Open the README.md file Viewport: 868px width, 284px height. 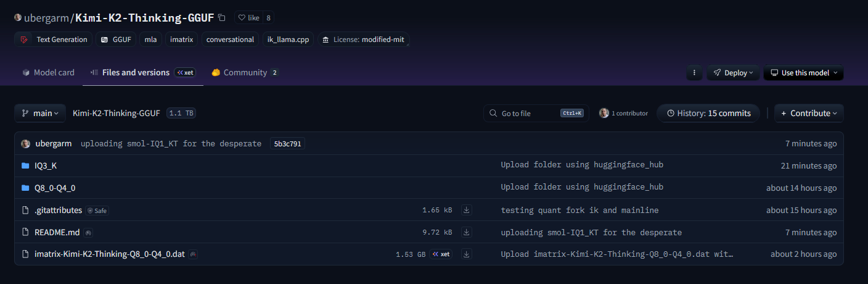57,232
